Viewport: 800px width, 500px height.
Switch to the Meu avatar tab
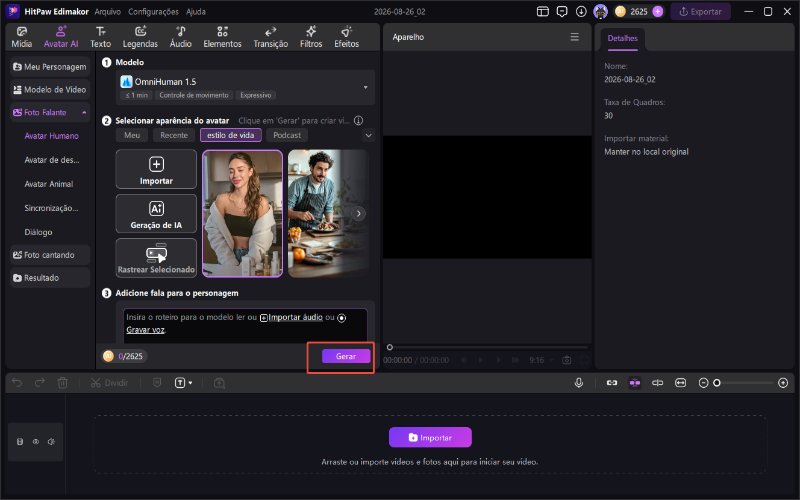coord(132,135)
